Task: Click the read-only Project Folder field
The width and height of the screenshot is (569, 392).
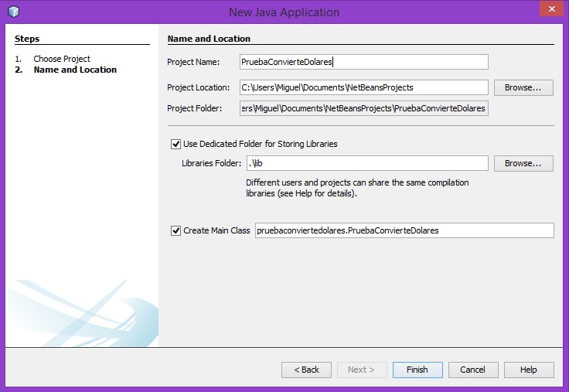Action: pyautogui.click(x=363, y=109)
